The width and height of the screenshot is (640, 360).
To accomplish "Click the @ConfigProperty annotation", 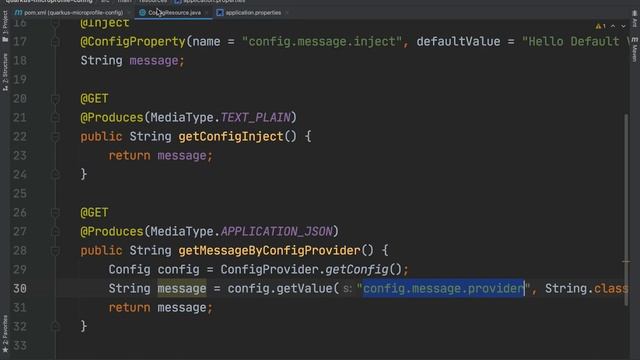I will coord(133,42).
